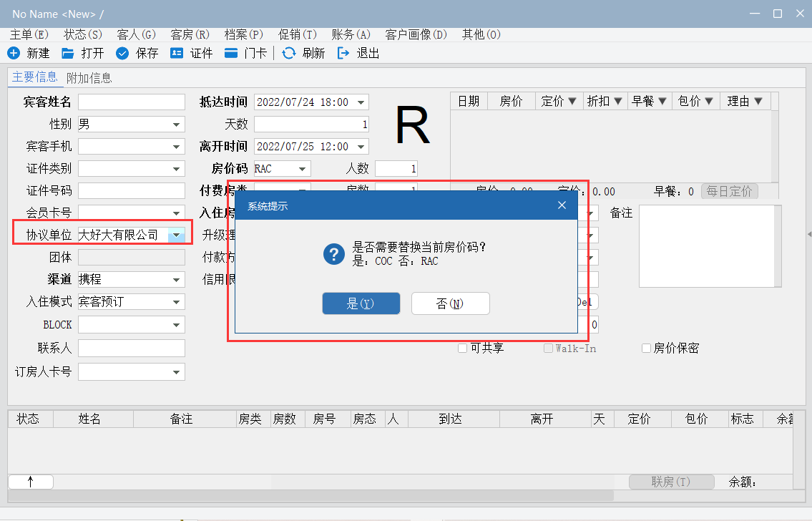Open the 性别 dropdown
This screenshot has height=521, width=812.
177,125
